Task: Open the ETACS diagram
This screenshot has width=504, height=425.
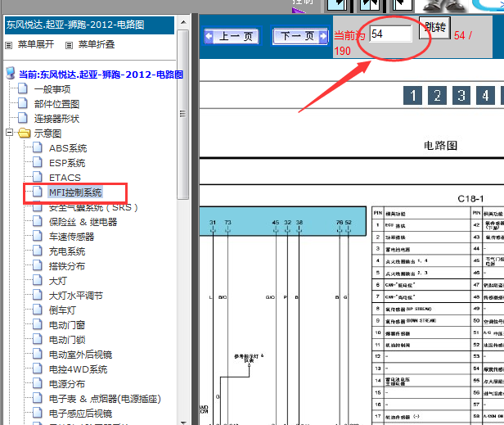Action: [65, 178]
